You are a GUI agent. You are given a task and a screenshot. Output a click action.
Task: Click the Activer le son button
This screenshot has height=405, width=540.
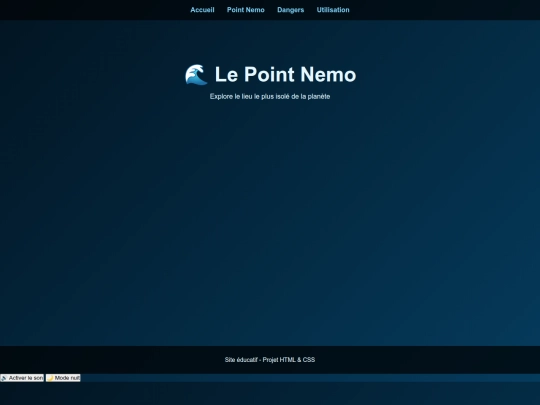[x=22, y=378]
